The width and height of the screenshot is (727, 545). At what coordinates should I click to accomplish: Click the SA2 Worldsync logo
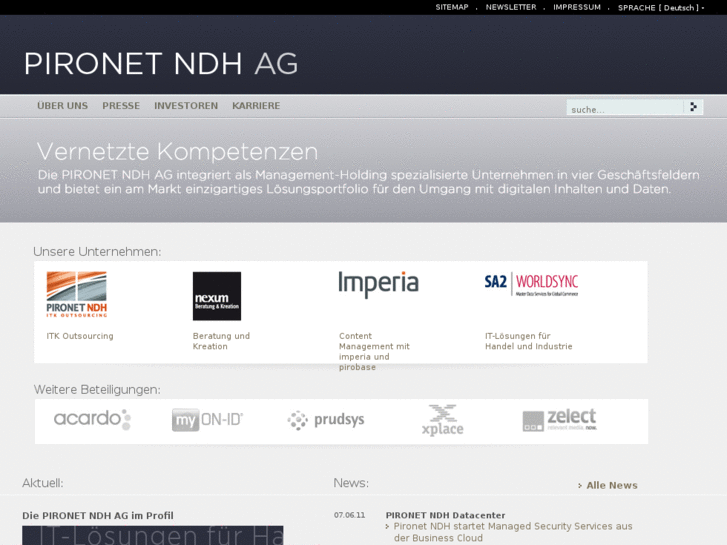tap(531, 283)
